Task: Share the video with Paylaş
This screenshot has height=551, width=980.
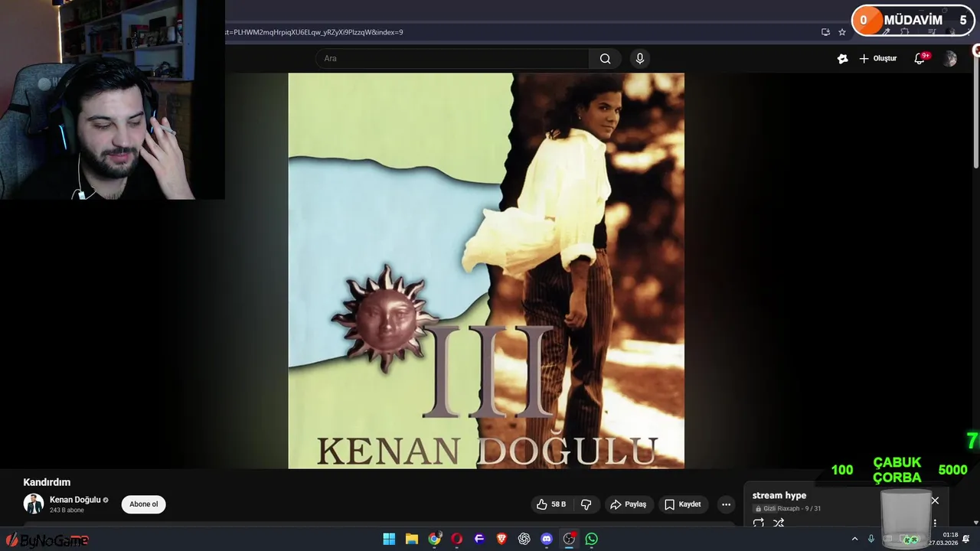Action: tap(628, 504)
